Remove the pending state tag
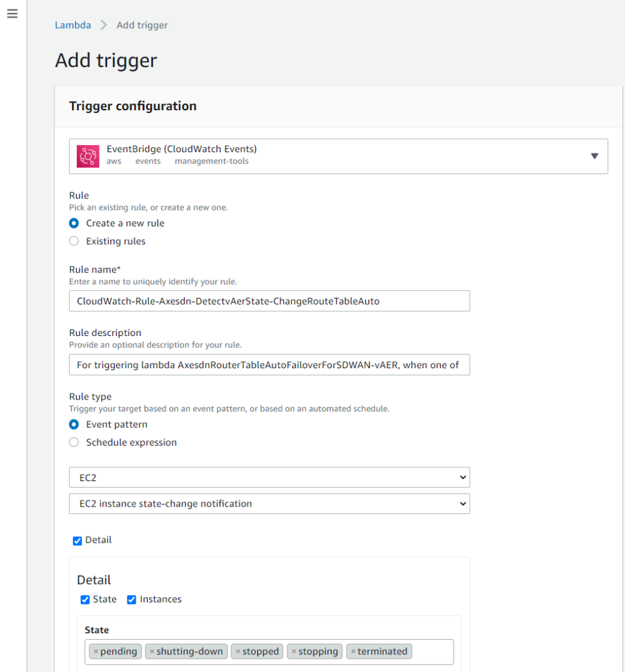Screen dimensions: 625x672 pos(96,652)
